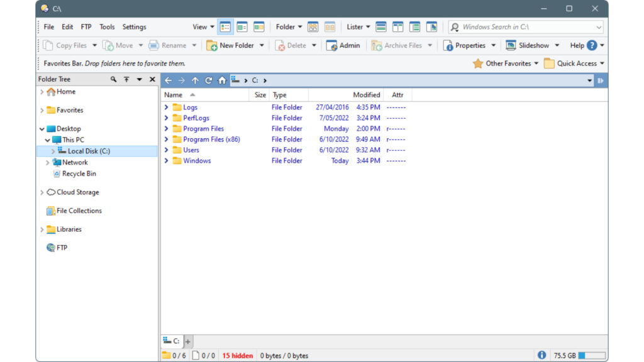
Task: Add a new folder tab
Action: point(187,341)
